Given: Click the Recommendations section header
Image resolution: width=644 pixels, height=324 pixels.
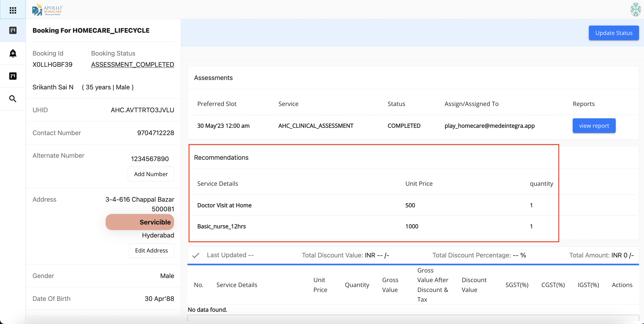Looking at the screenshot, I should [221, 157].
